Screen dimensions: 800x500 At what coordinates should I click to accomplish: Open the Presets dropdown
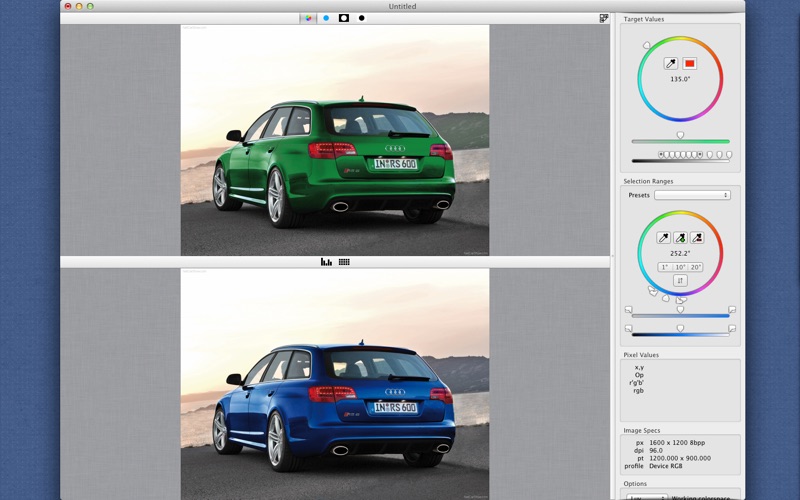click(692, 195)
